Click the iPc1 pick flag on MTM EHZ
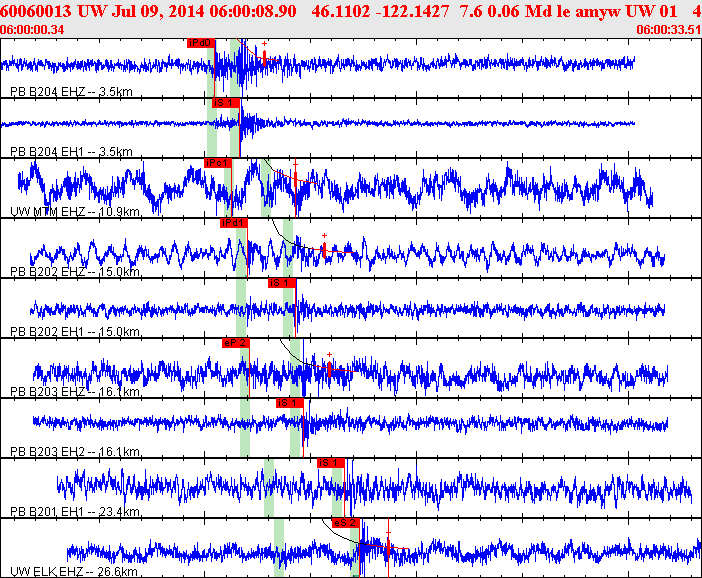 (x=218, y=163)
